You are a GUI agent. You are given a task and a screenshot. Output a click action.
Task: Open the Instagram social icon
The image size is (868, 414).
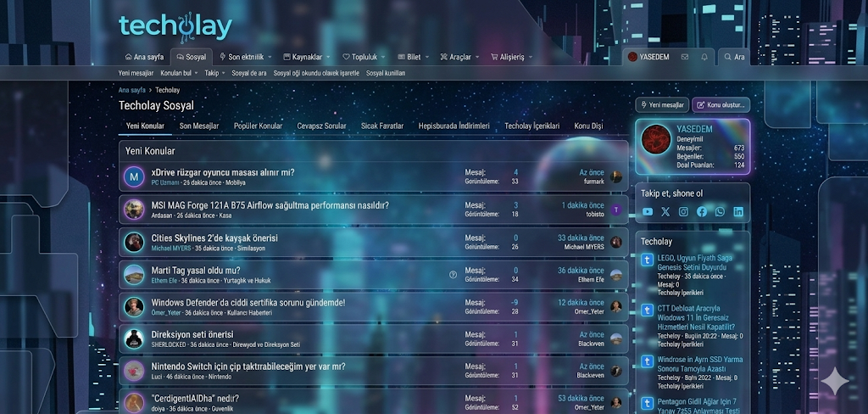(x=684, y=212)
